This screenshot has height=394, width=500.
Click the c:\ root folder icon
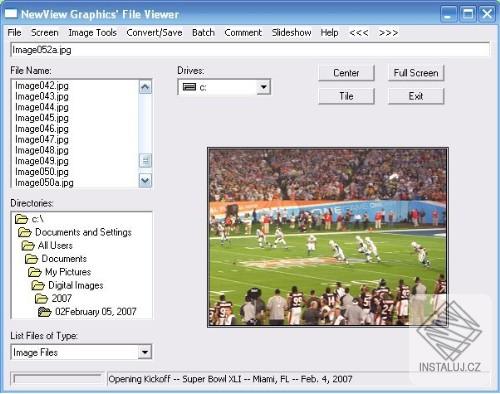pyautogui.click(x=21, y=219)
